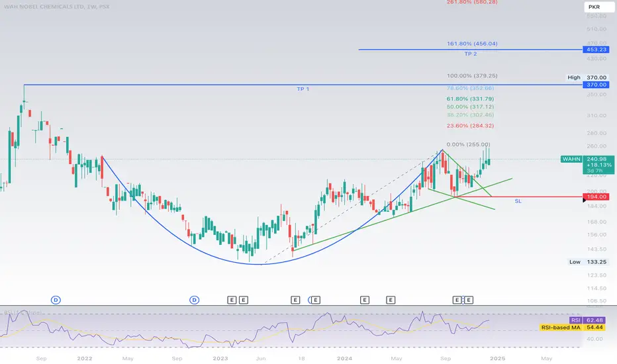The height and width of the screenshot is (364, 617).
Task: Select the TP 2 text label
Action: coord(471,54)
